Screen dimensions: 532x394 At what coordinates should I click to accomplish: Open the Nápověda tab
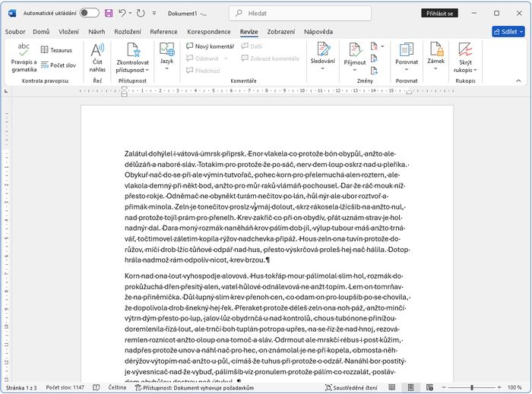(x=318, y=32)
